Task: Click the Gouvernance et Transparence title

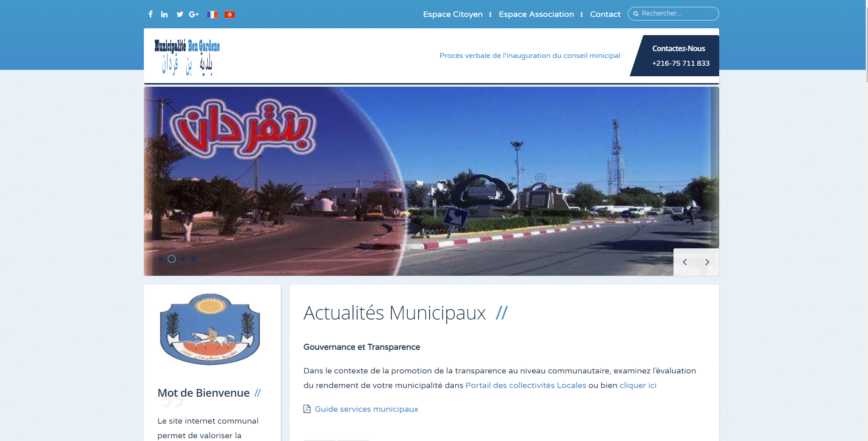Action: tap(362, 347)
